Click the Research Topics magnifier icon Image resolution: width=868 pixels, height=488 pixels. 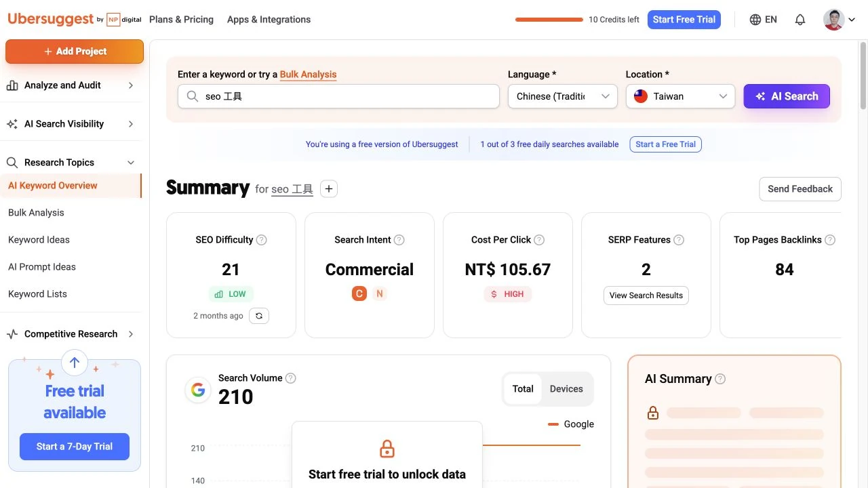[12, 163]
